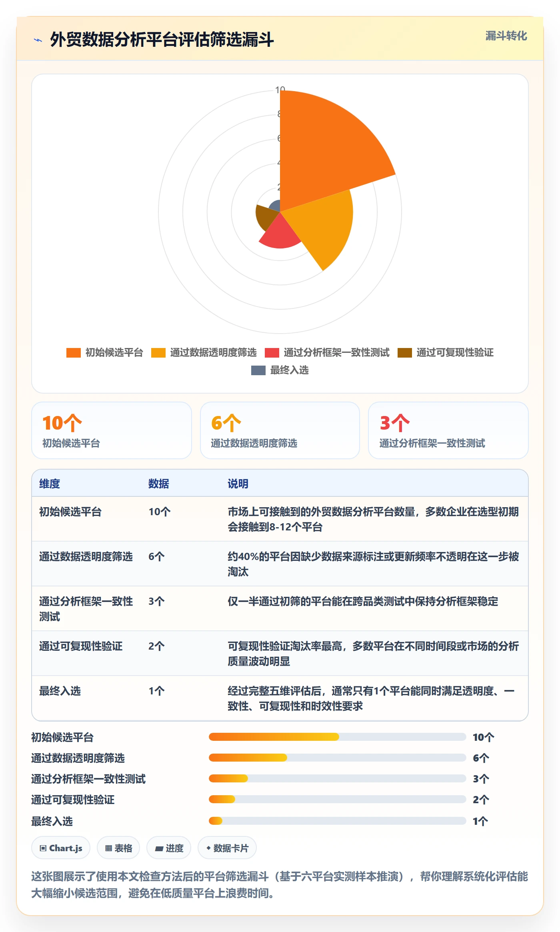Viewport: 560px width, 932px height.
Task: Toggle the 通过可复现性验证 legend item
Action: click(446, 353)
